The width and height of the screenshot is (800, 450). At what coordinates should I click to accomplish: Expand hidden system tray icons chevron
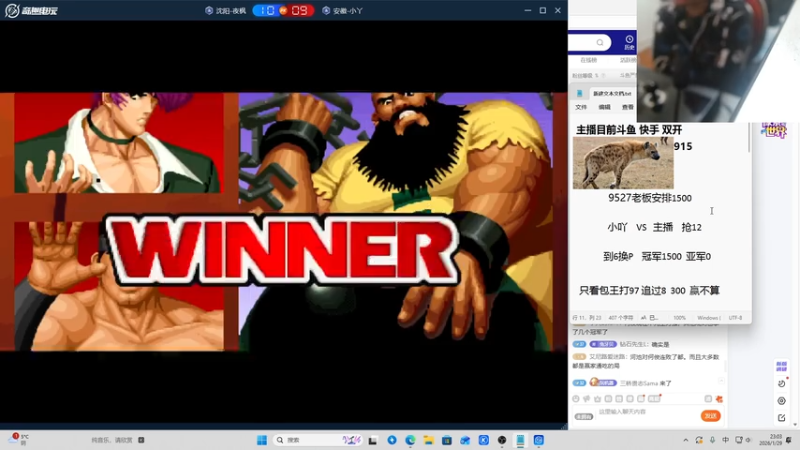pyautogui.click(x=686, y=440)
